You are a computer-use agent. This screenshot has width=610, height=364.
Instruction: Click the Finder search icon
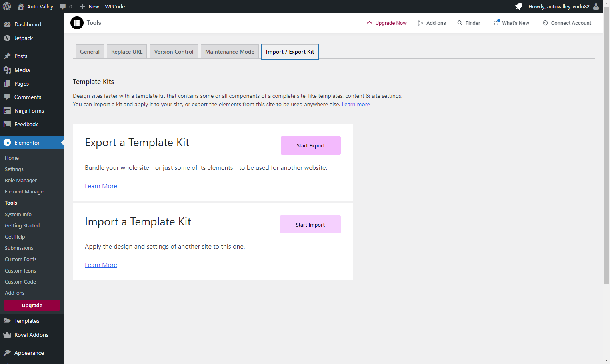[x=460, y=23]
